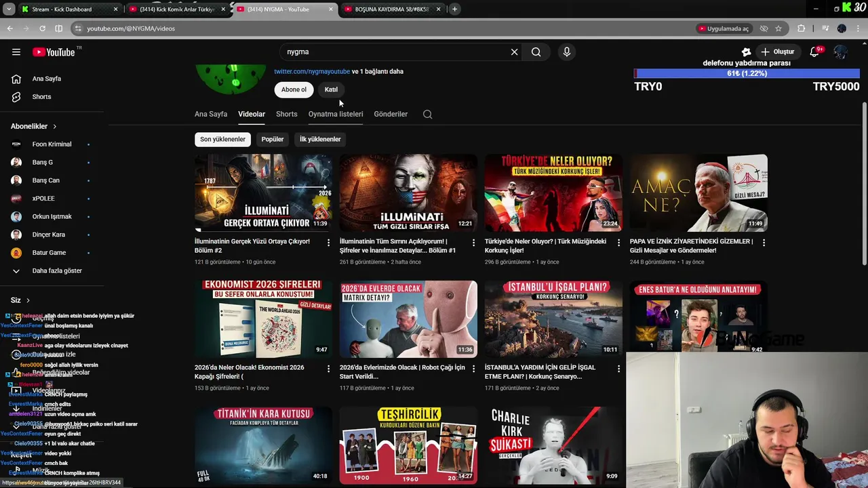Image resolution: width=868 pixels, height=488 pixels.
Task: Filter by İlk yüklenenler chip
Action: [x=320, y=139]
